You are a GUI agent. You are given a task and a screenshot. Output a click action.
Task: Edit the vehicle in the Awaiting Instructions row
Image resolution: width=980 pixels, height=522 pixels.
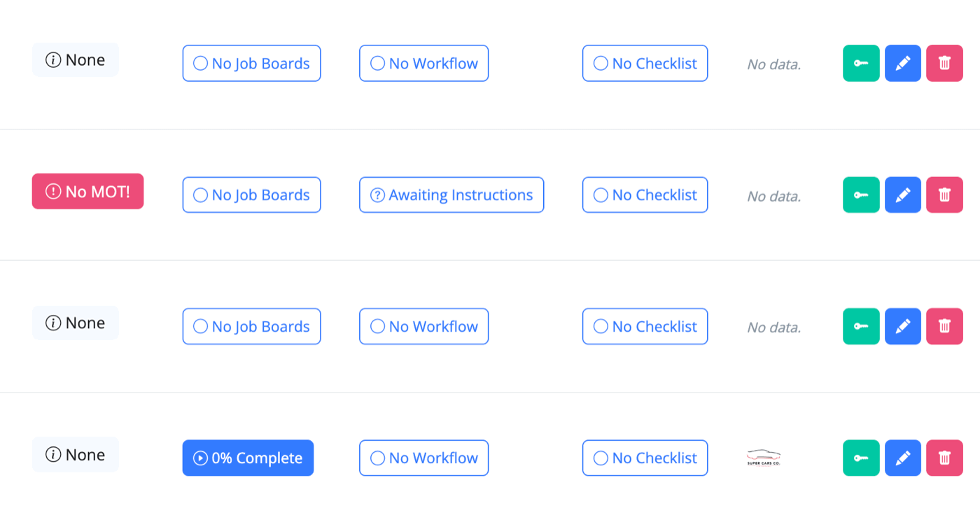click(903, 195)
